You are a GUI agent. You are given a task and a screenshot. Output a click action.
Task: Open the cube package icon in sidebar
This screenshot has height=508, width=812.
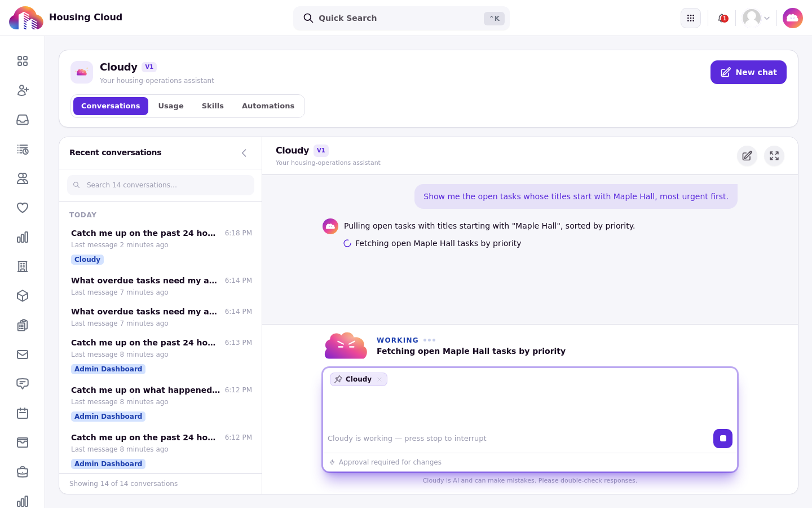tap(23, 296)
